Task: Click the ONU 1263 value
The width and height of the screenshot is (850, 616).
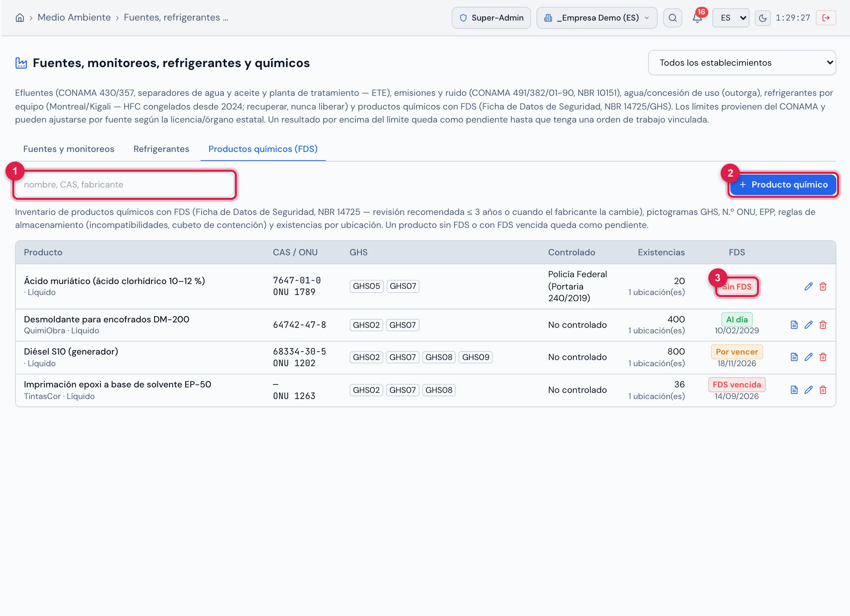Action: [294, 396]
